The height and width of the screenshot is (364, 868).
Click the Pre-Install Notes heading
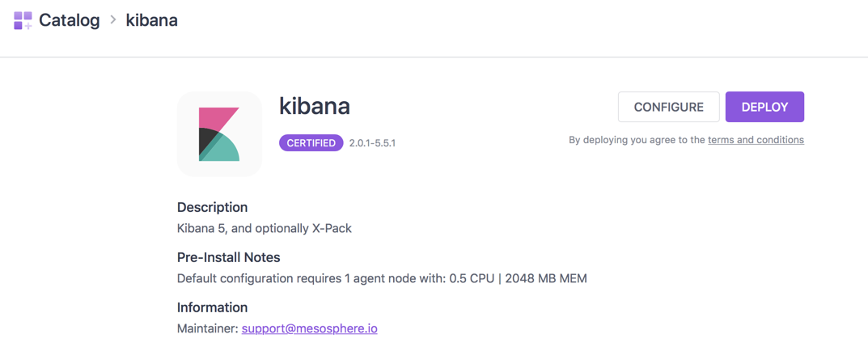point(228,257)
